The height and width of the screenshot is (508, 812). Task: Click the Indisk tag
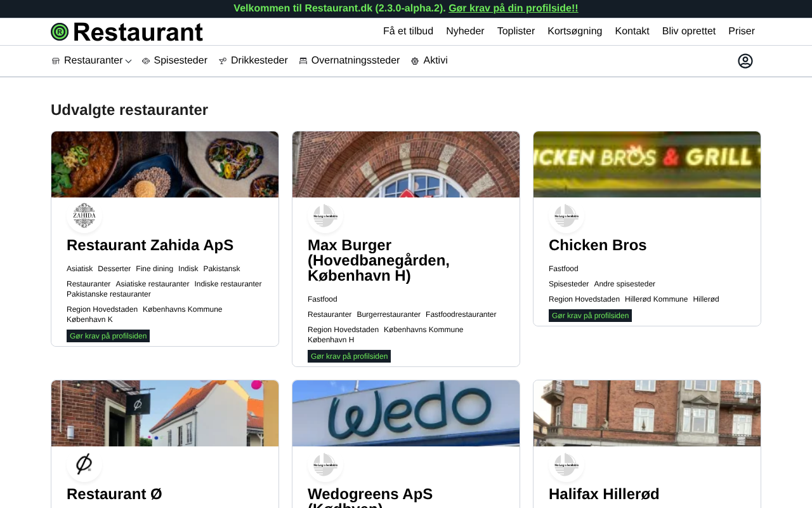(188, 269)
